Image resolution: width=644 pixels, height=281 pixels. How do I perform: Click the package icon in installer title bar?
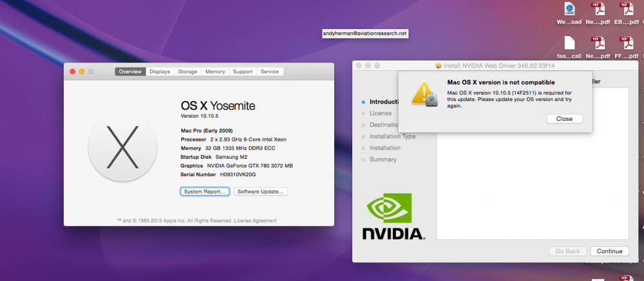tap(438, 66)
